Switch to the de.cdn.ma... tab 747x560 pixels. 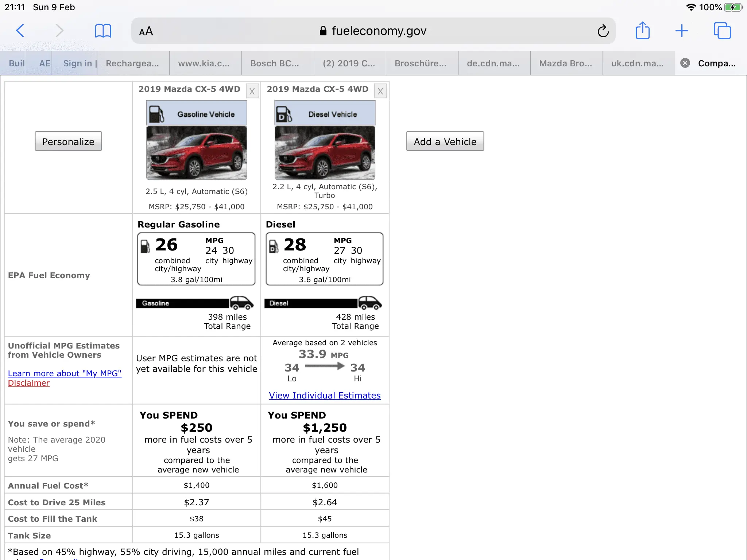pyautogui.click(x=494, y=63)
